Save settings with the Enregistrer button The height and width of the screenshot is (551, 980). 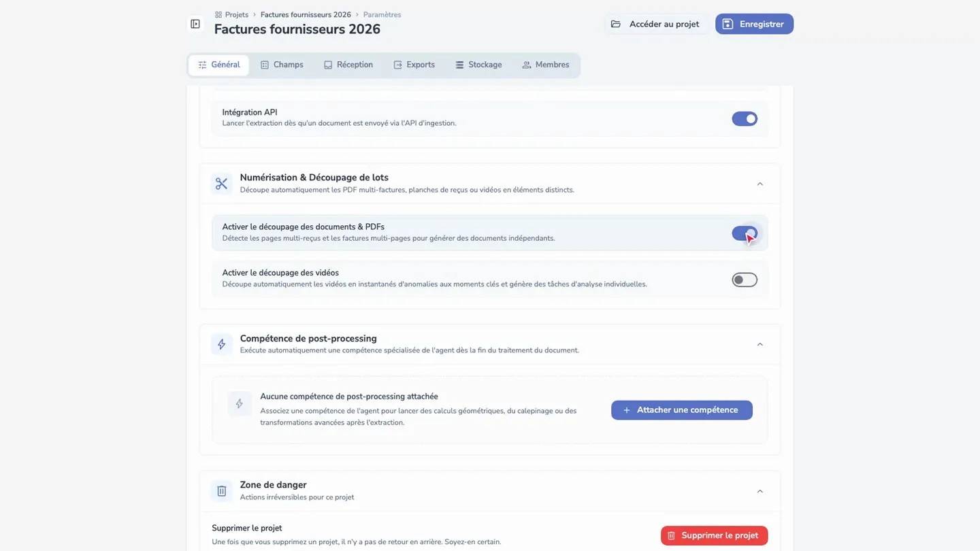(754, 24)
